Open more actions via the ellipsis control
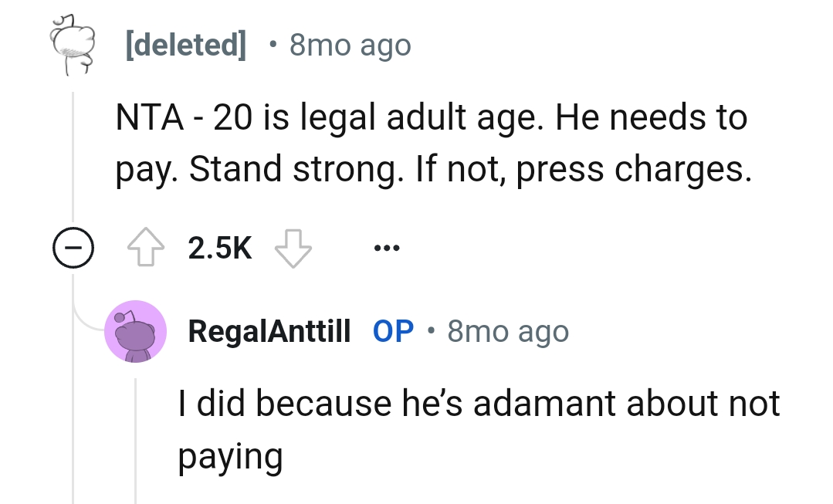Screen dimensions: 833x504 (386, 245)
